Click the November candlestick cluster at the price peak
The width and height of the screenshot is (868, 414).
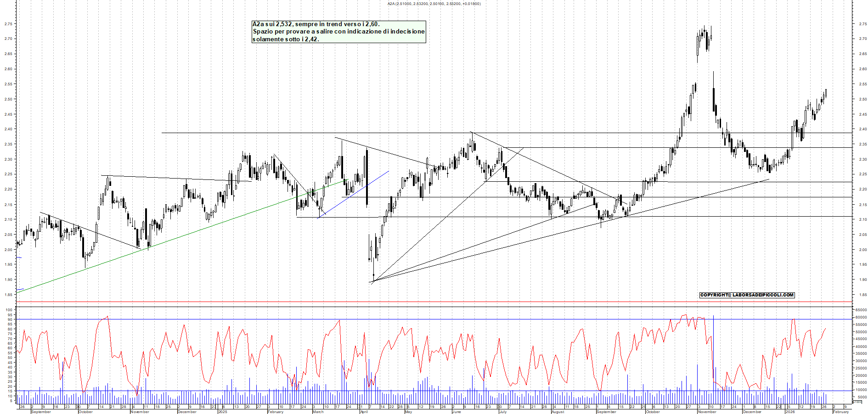coord(704,39)
